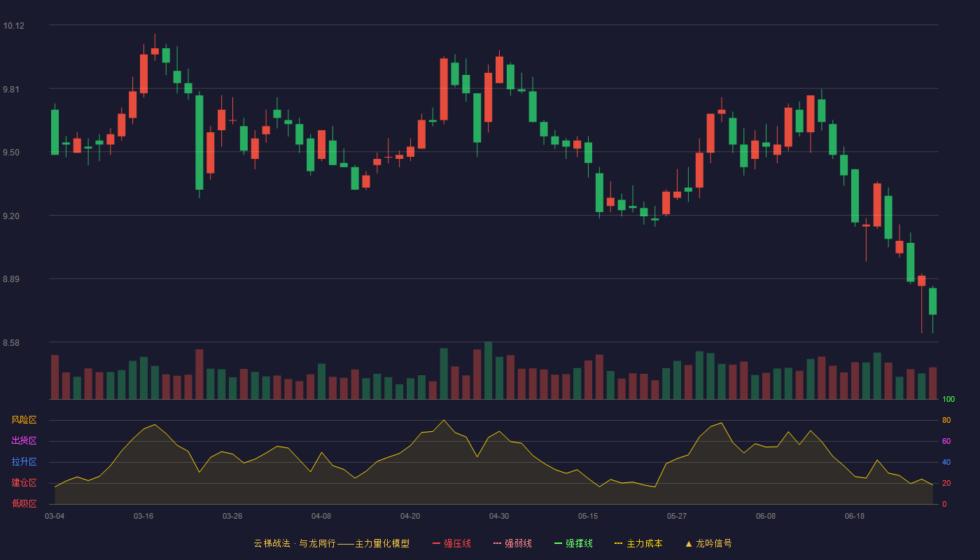Click the 04-08 date label

pyautogui.click(x=321, y=516)
